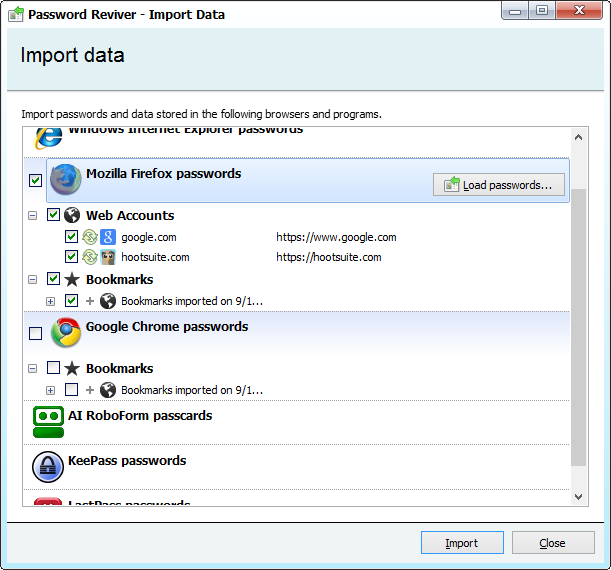The width and height of the screenshot is (611, 570).
Task: Uncheck the hootsuite.com account checkbox
Action: [x=71, y=256]
